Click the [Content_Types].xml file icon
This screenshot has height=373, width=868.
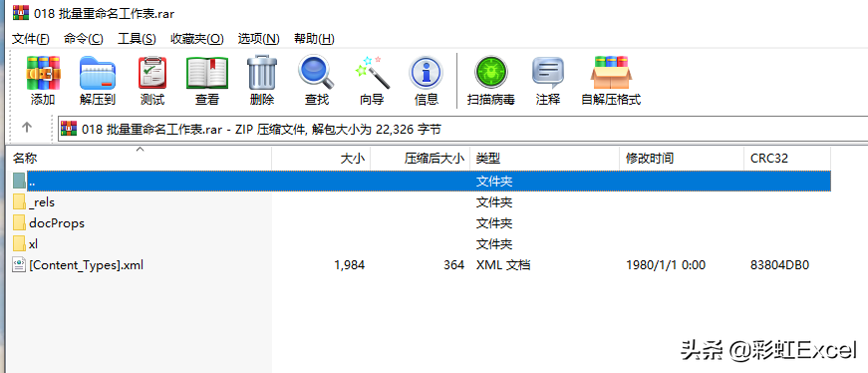pyautogui.click(x=19, y=265)
